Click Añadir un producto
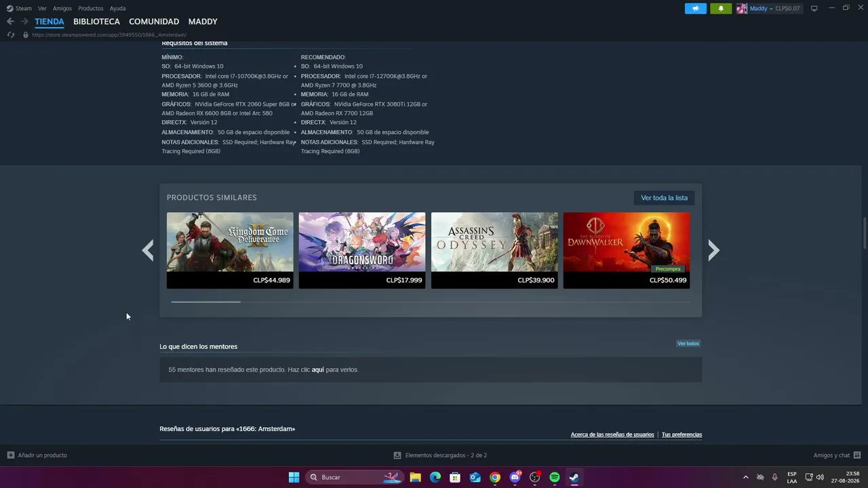868x488 pixels. 37,455
